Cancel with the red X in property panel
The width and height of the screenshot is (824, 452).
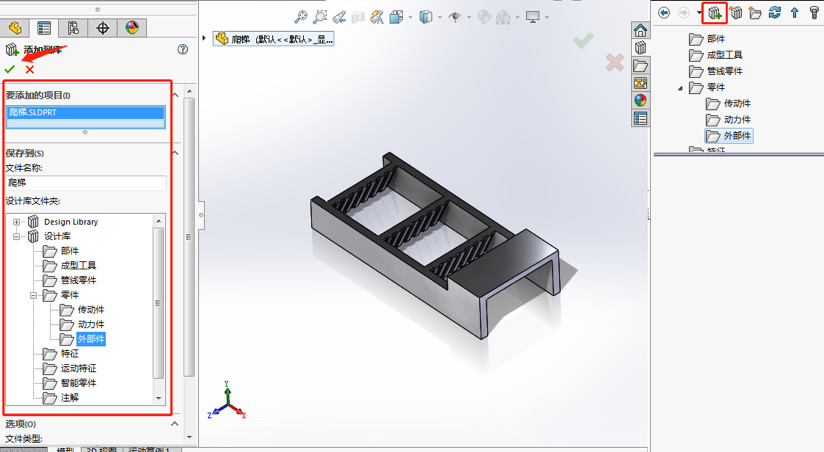30,69
